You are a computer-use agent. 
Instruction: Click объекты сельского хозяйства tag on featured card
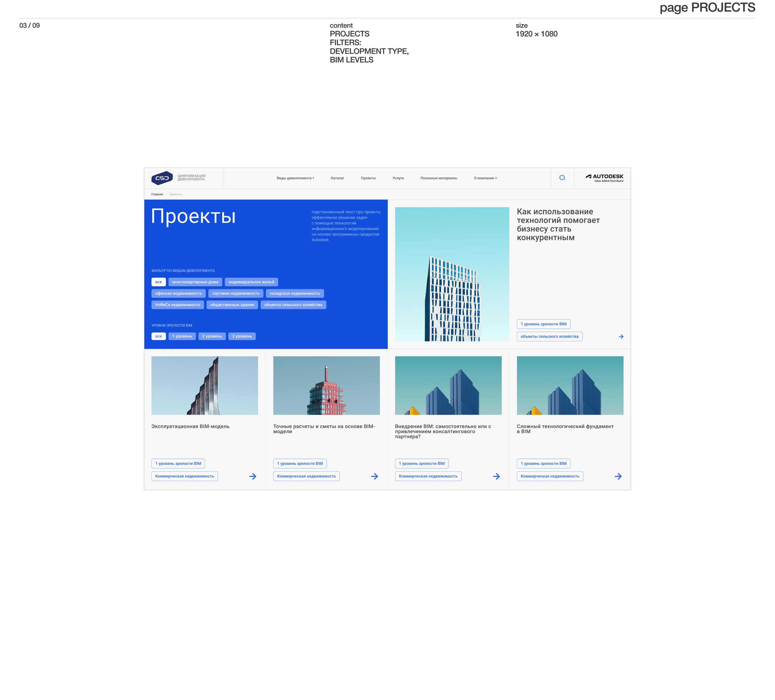[x=549, y=337]
